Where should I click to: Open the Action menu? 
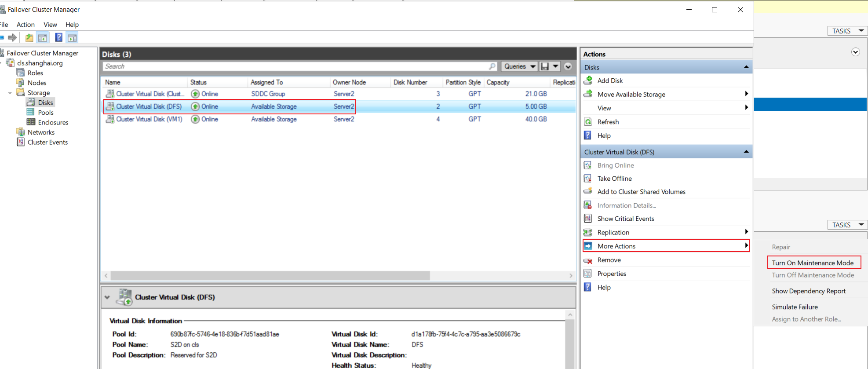click(26, 25)
